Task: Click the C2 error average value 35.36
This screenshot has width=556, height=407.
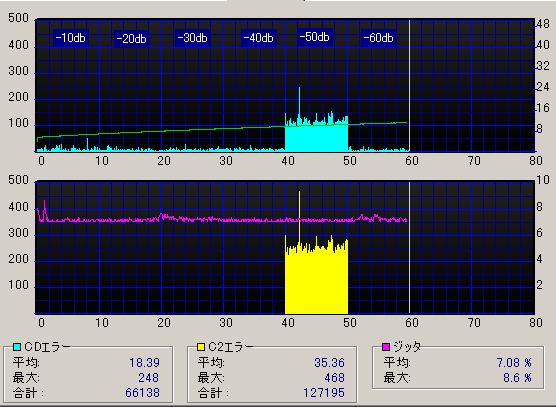Action: coord(329,363)
